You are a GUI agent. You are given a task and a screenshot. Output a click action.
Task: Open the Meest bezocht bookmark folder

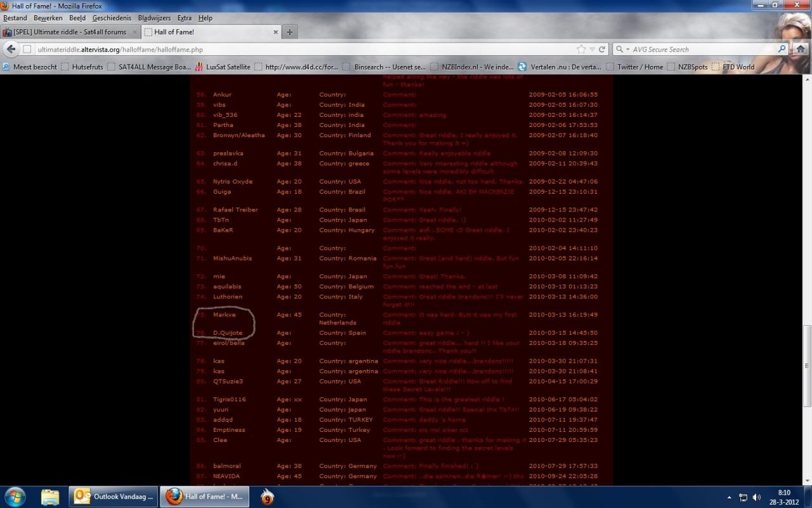[x=29, y=67]
